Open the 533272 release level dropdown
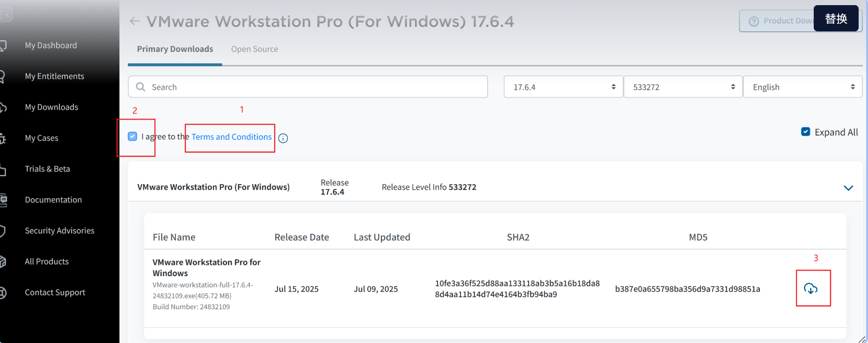Viewport: 868px width, 343px height. coord(683,87)
